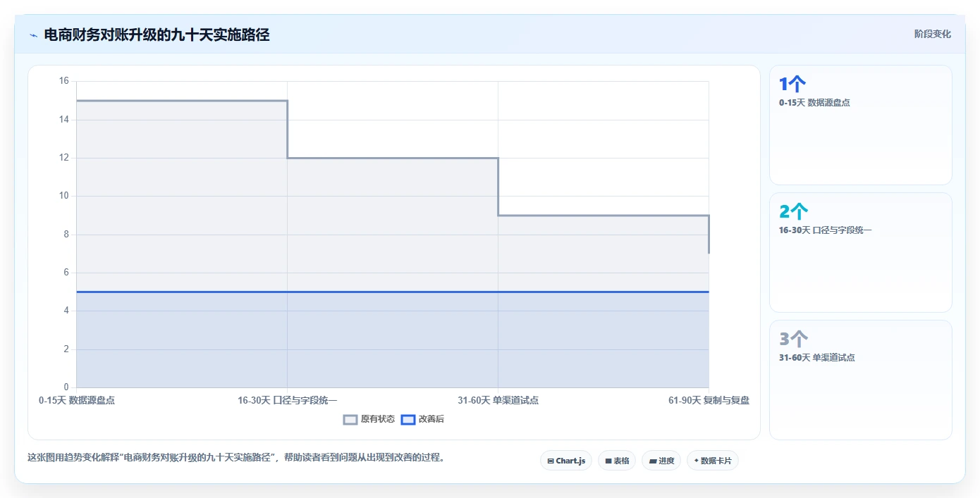Click the y-axis value 16
980x498 pixels.
[x=63, y=81]
